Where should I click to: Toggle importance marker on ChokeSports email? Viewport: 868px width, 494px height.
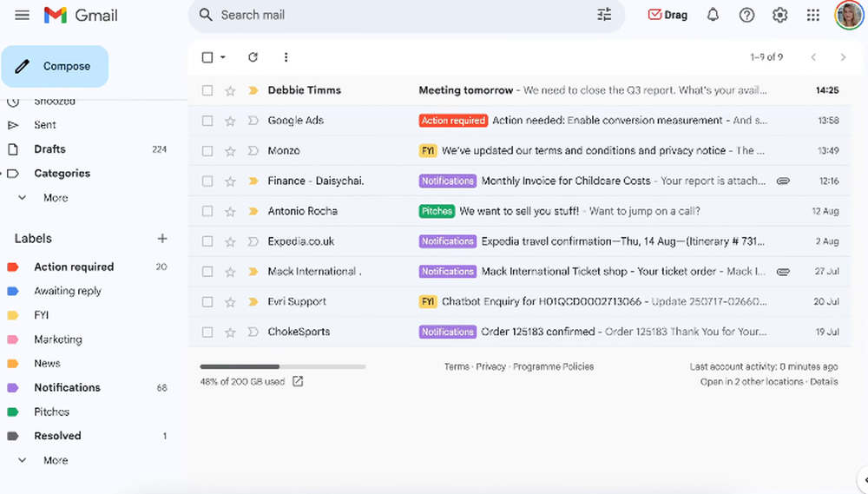(x=253, y=332)
